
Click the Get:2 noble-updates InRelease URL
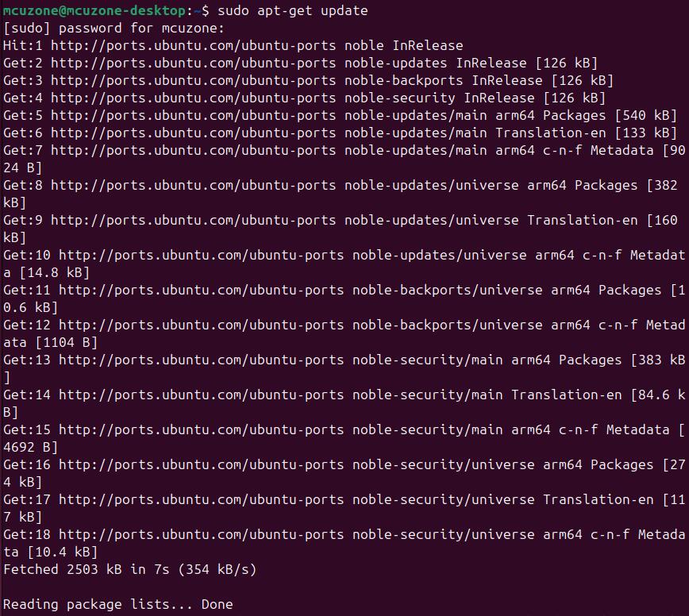[x=194, y=64]
